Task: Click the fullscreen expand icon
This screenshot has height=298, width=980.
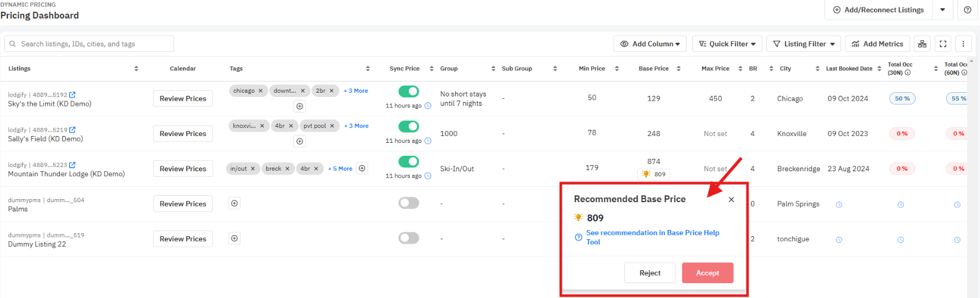Action: (942, 44)
